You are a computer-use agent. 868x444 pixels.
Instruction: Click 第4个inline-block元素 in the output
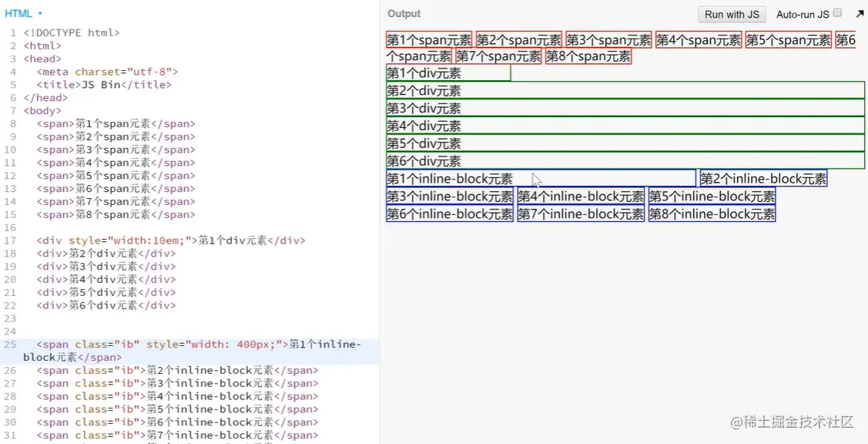(x=581, y=197)
